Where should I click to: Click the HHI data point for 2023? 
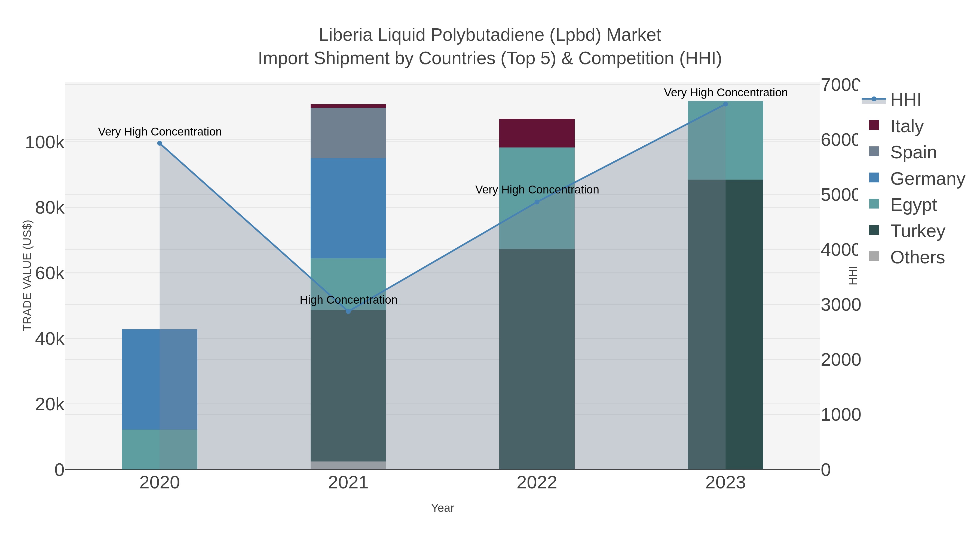coord(725,104)
